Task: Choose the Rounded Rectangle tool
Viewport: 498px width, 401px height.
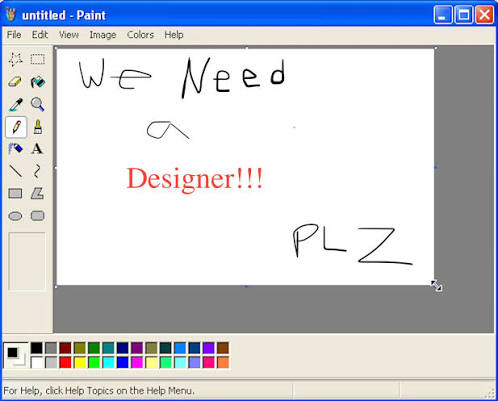Action: point(37,216)
